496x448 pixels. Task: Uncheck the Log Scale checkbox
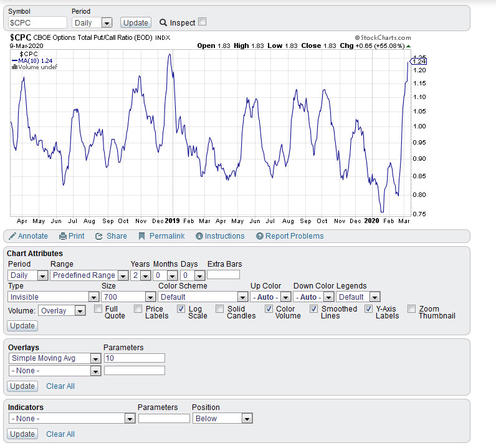coord(181,309)
